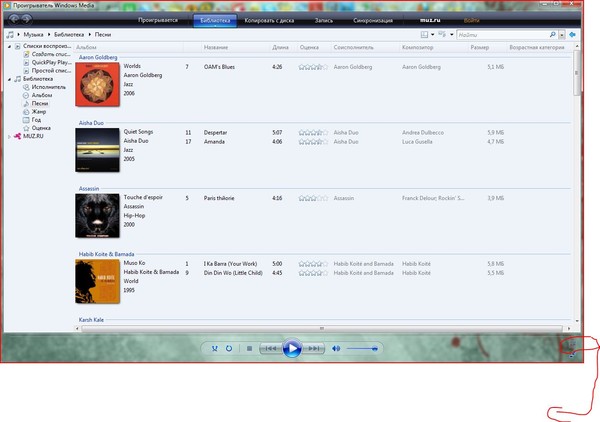600x422 pixels.
Task: Select the Простой список playlist
Action: tap(51, 71)
